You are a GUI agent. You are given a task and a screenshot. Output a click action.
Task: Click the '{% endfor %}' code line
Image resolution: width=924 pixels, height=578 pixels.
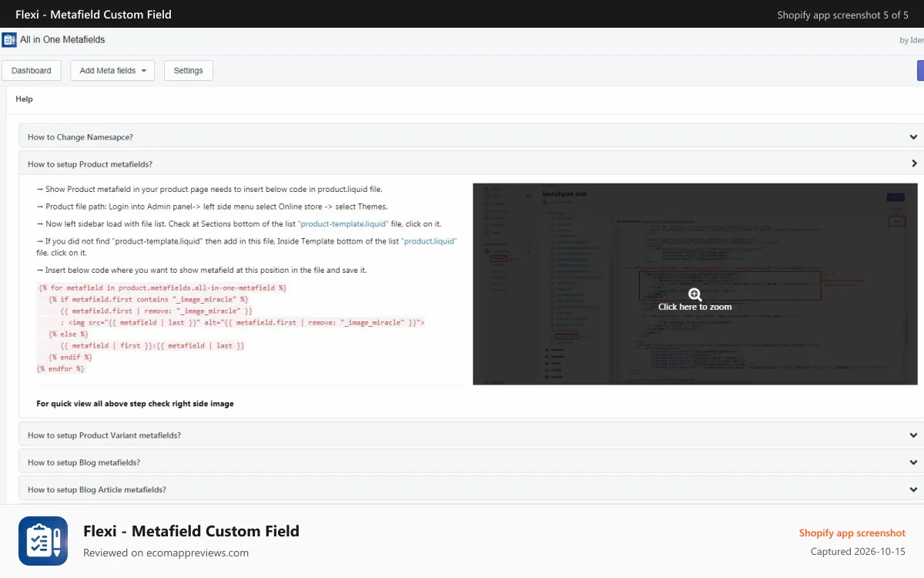coord(61,369)
